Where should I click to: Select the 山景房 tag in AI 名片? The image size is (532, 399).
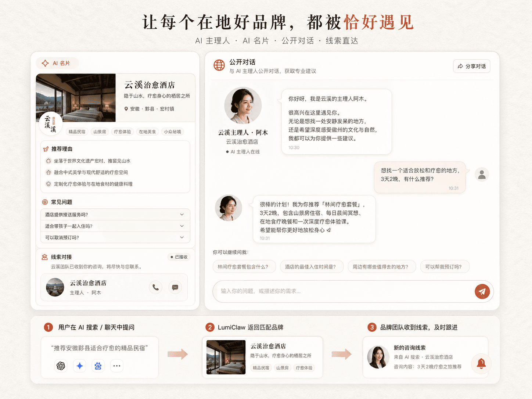[100, 132]
